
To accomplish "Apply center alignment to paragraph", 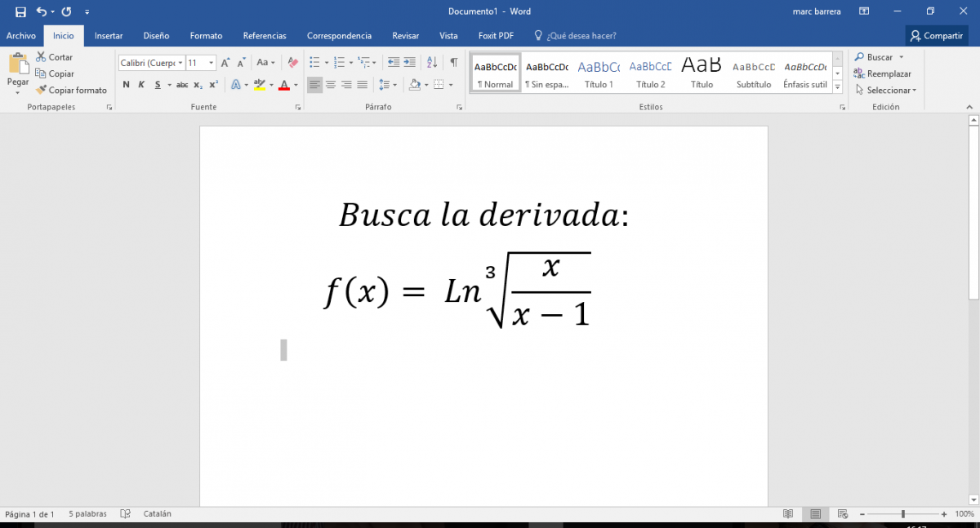I will point(331,85).
